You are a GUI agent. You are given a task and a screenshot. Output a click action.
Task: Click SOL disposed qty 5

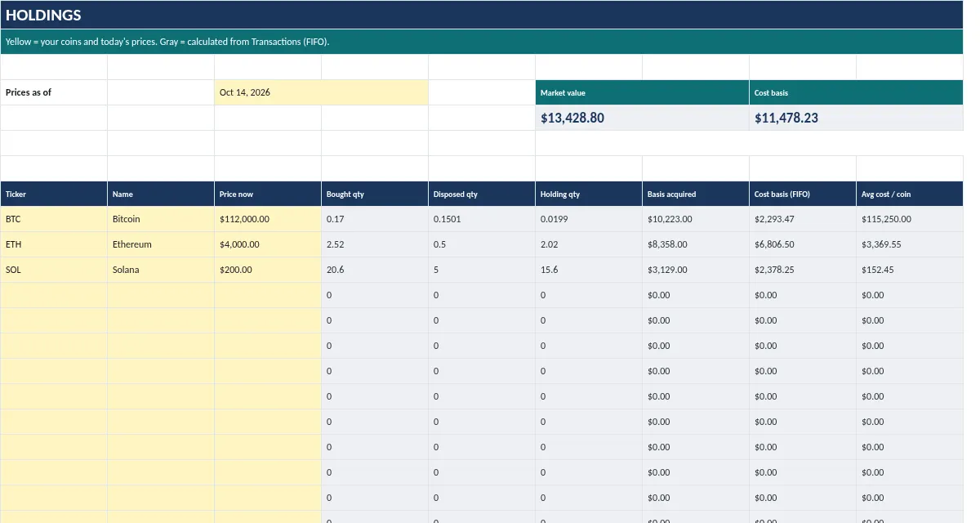[482, 270]
